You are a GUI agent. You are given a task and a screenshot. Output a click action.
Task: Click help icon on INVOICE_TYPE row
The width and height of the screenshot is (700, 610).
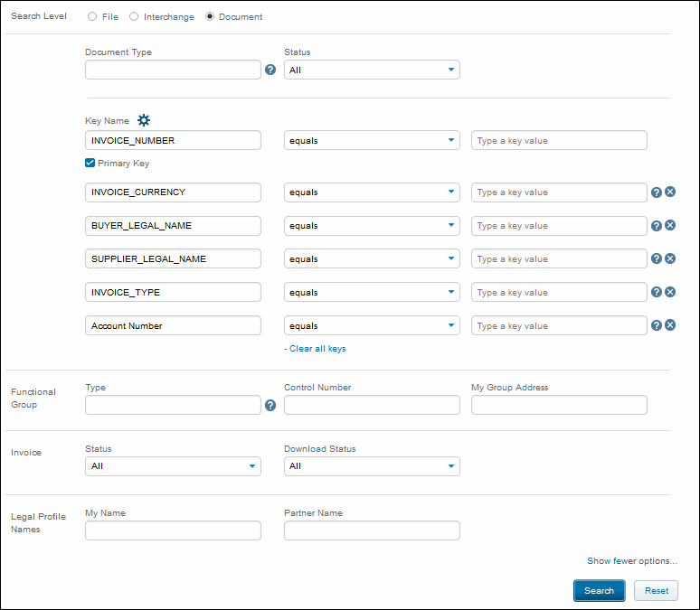pos(657,293)
